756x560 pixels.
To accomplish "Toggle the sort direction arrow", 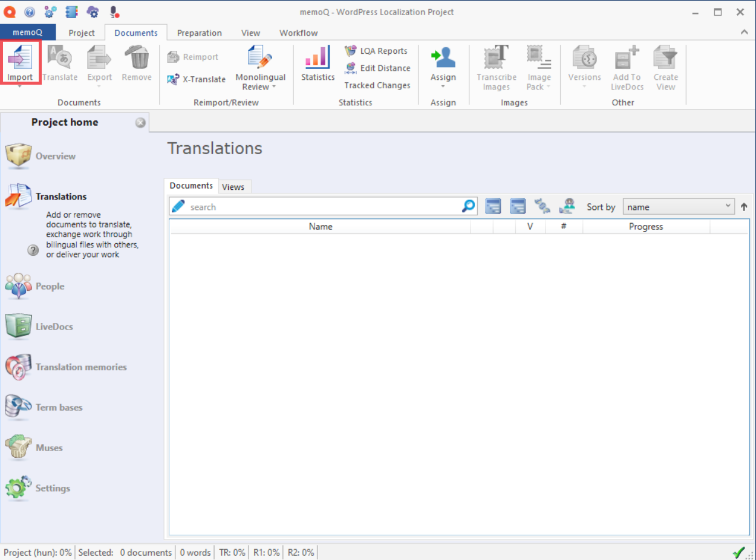I will click(744, 207).
